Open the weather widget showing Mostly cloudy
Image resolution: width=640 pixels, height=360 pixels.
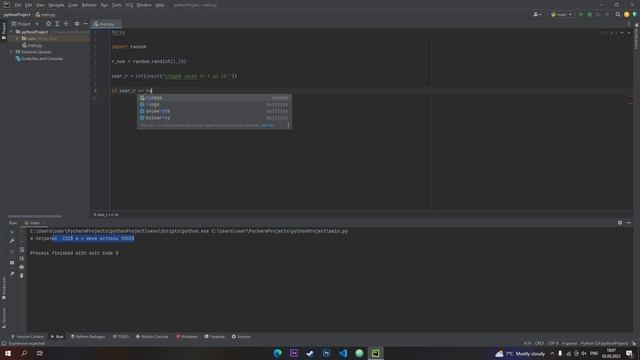coord(520,353)
